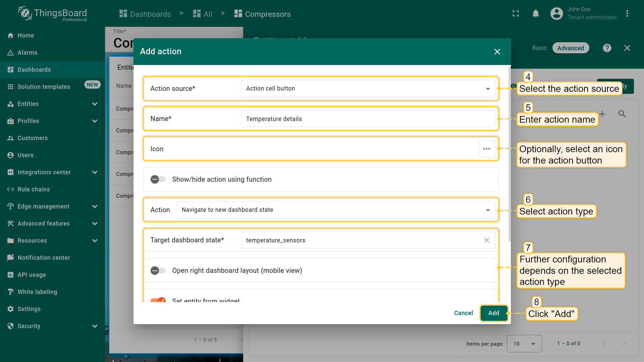Click the search magnifier icon
The width and height of the screenshot is (644, 362).
click(x=622, y=114)
